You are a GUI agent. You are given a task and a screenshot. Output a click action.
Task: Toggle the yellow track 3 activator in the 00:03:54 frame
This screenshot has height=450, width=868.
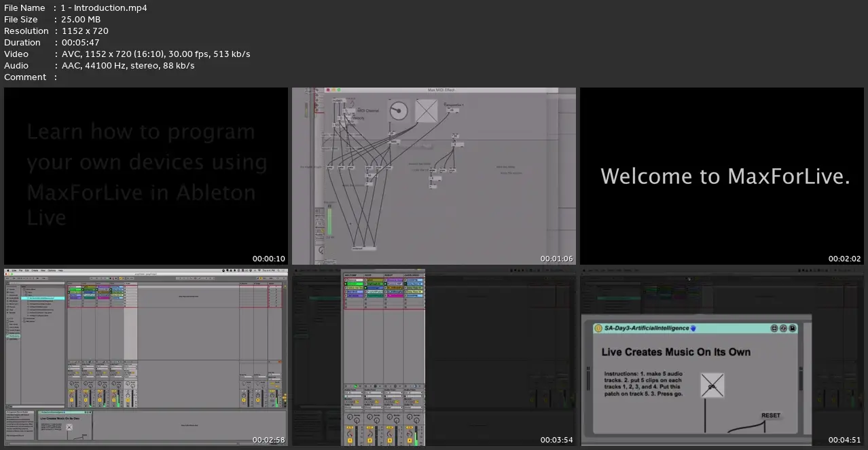389,440
